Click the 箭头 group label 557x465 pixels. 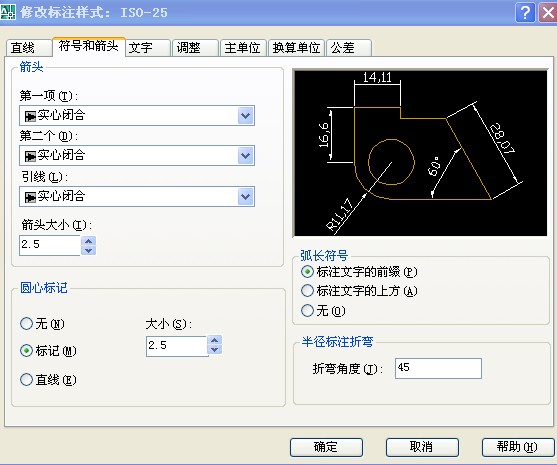pos(31,67)
